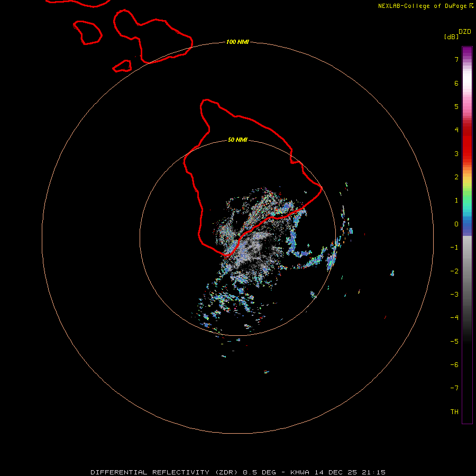This screenshot has height=476, width=476.
Task: Click the colorbar value -1 label
Action: tap(454, 248)
